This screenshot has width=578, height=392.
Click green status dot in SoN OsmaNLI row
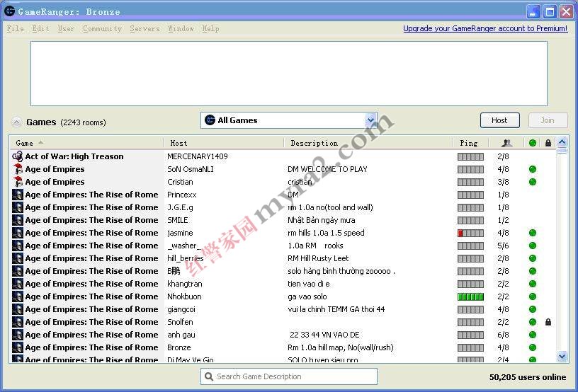[x=532, y=169]
